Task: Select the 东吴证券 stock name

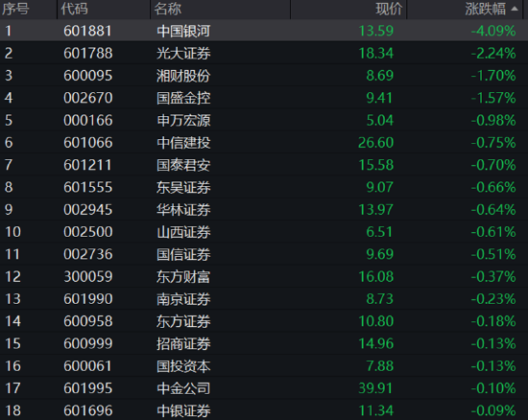Action: tap(183, 187)
